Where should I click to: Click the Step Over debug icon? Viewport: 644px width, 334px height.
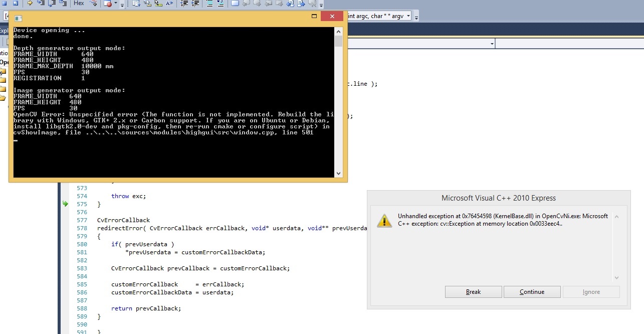52,3
